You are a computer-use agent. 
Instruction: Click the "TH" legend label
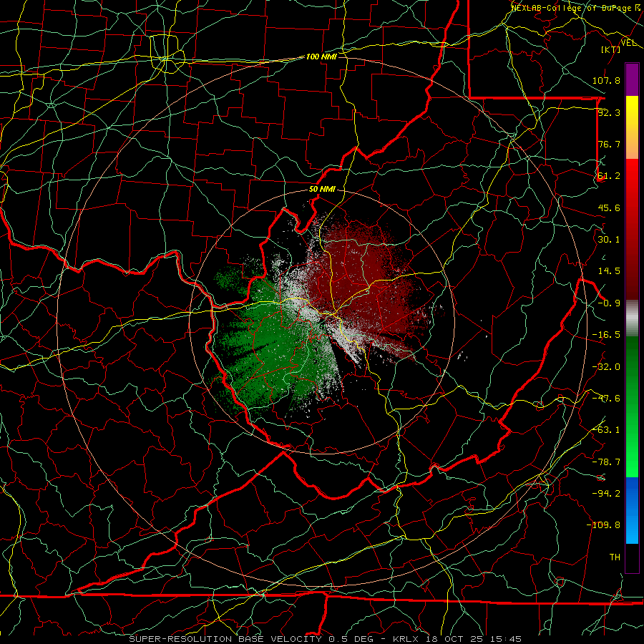pyautogui.click(x=615, y=557)
